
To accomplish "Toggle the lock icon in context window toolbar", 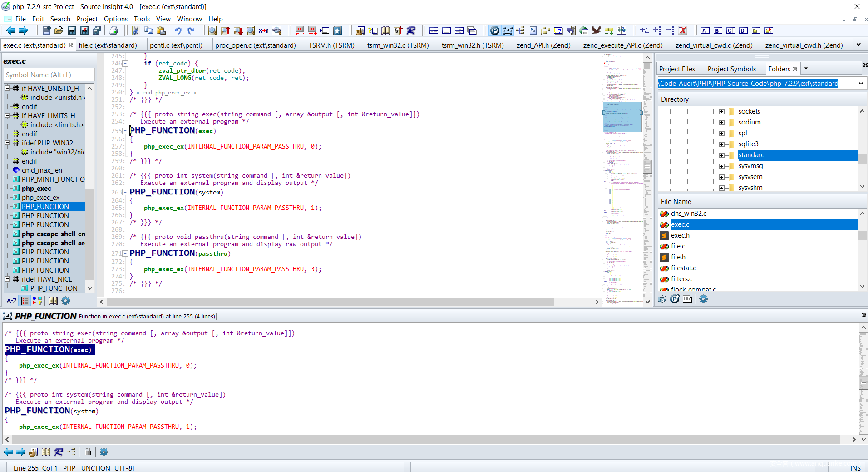I will (88, 452).
